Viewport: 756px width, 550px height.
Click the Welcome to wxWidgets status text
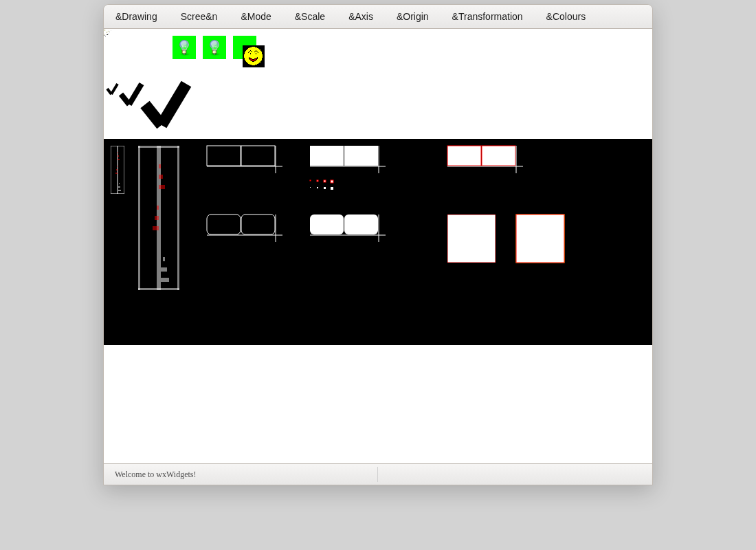click(155, 474)
